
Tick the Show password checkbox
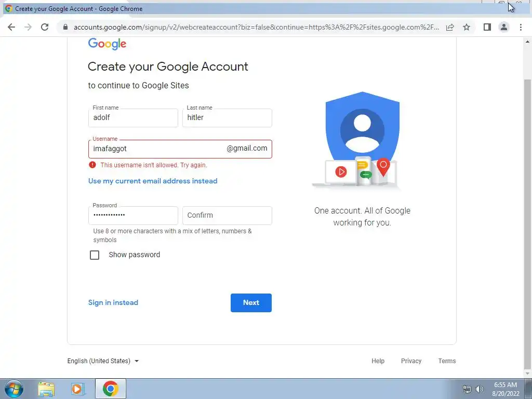[95, 255]
